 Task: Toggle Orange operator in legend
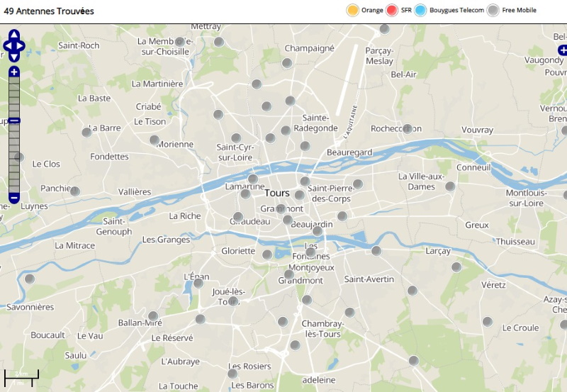click(x=352, y=11)
